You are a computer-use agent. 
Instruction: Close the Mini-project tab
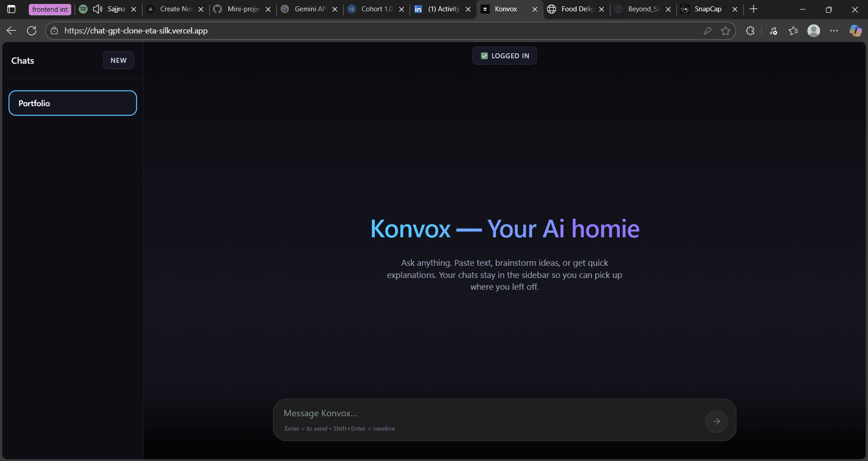pos(268,9)
